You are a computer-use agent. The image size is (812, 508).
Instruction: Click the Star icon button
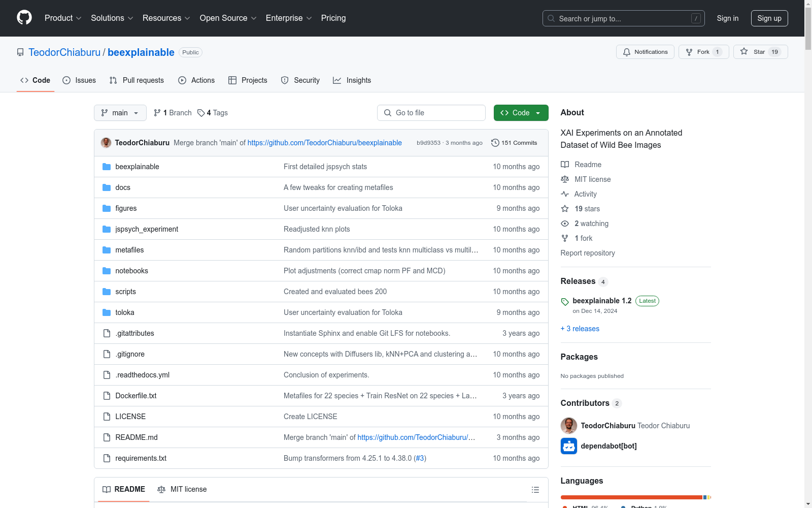(x=744, y=51)
